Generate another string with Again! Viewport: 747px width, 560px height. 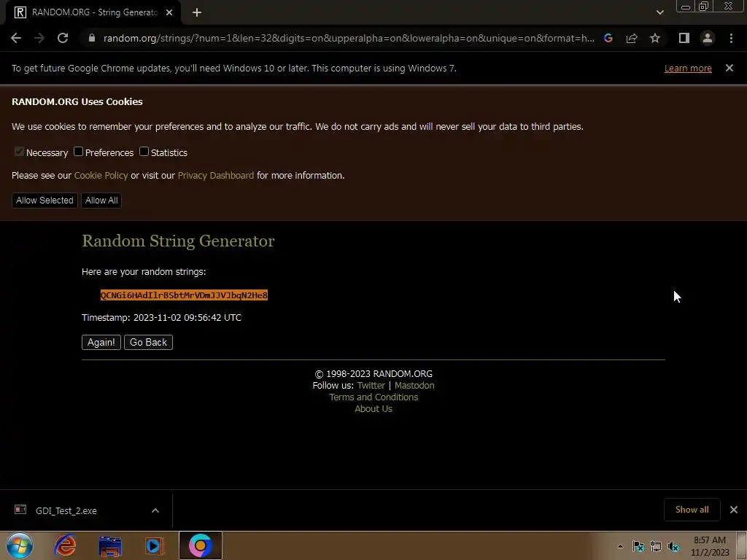click(101, 343)
